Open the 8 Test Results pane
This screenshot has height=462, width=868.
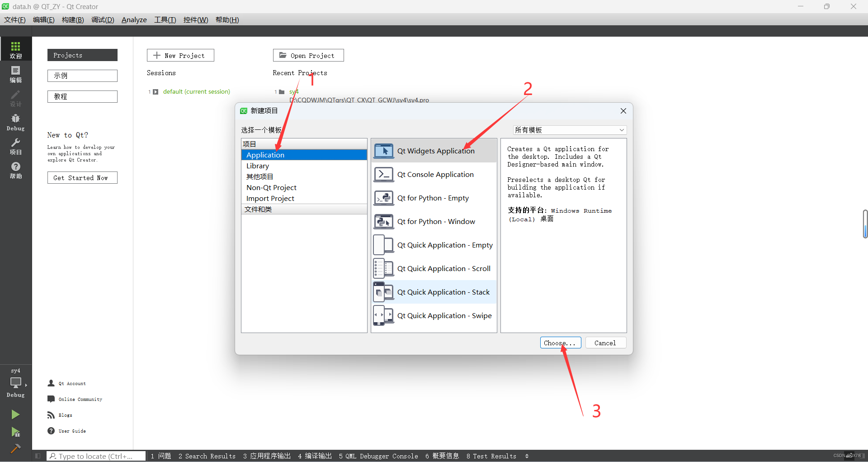(491, 456)
